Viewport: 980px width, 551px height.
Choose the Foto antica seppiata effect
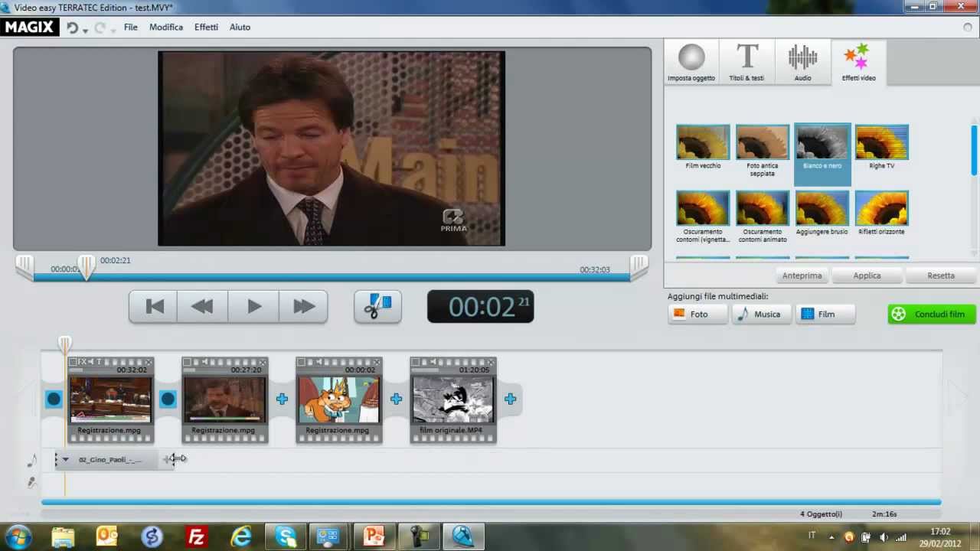click(763, 142)
